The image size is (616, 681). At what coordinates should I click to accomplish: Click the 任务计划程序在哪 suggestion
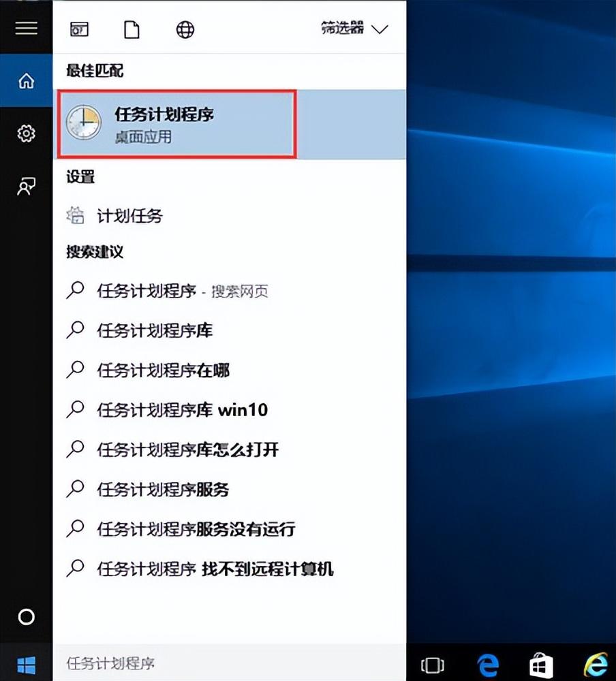(x=164, y=370)
